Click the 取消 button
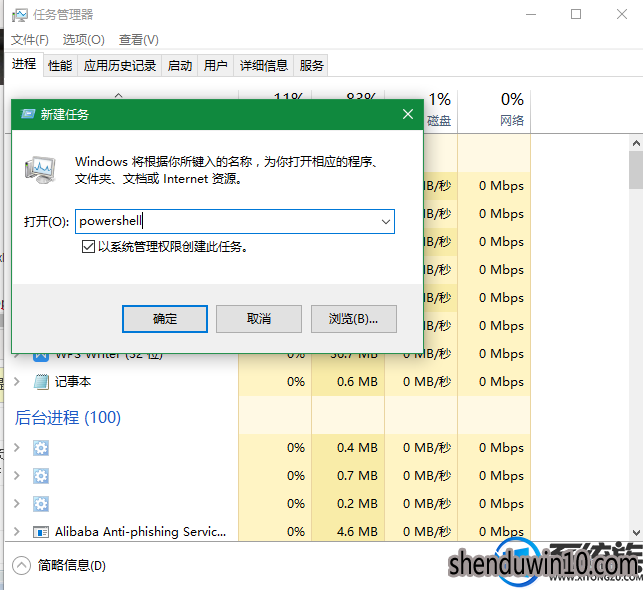The image size is (643, 590). [259, 319]
